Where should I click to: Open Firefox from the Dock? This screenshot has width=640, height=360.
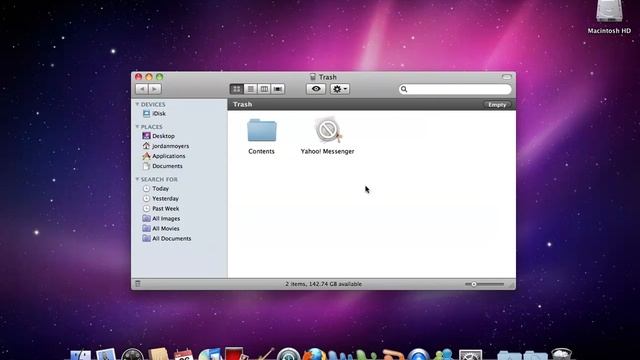pyautogui.click(x=315, y=354)
